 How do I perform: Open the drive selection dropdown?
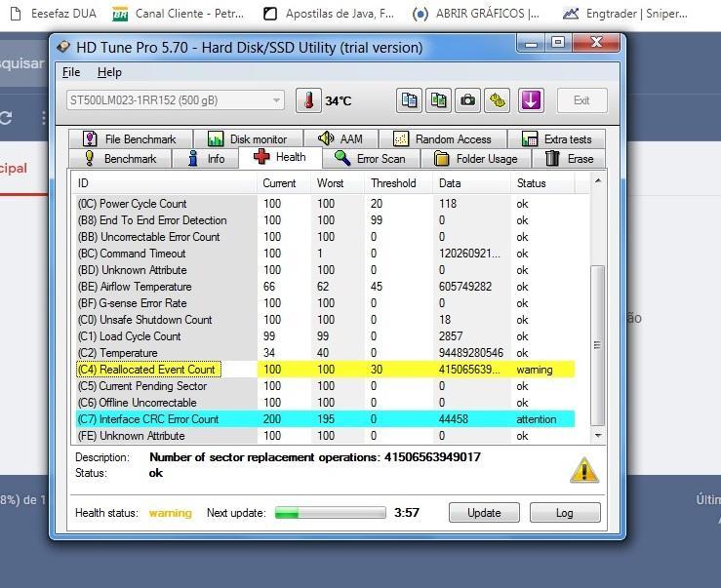pos(176,100)
